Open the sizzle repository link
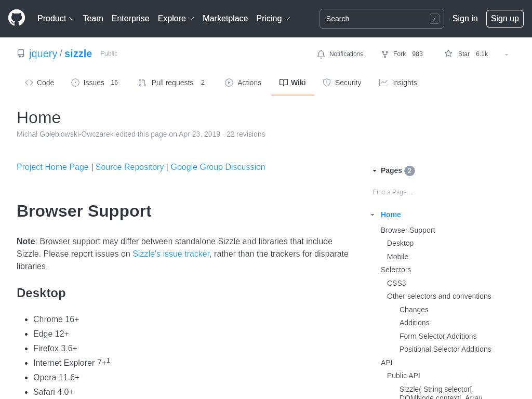 [x=78, y=54]
